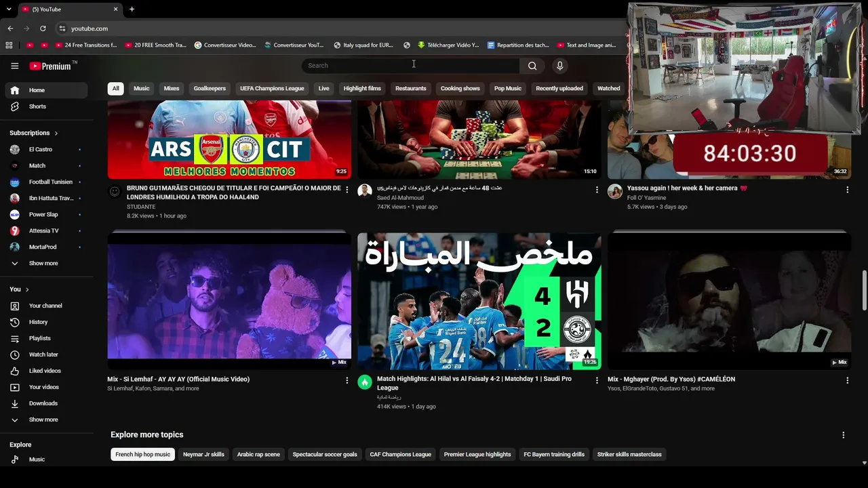Go back with the browser back arrow
This screenshot has width=868, height=488.
point(10,28)
